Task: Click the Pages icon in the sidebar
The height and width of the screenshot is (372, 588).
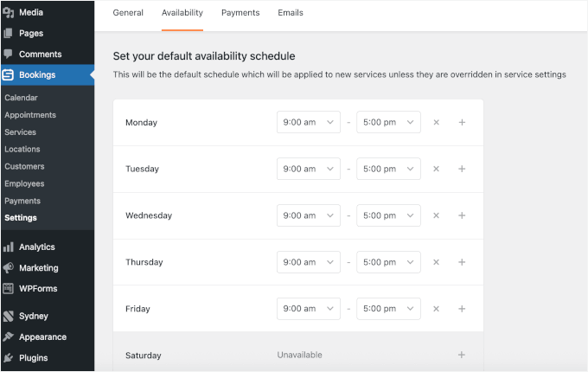Action: [x=9, y=34]
